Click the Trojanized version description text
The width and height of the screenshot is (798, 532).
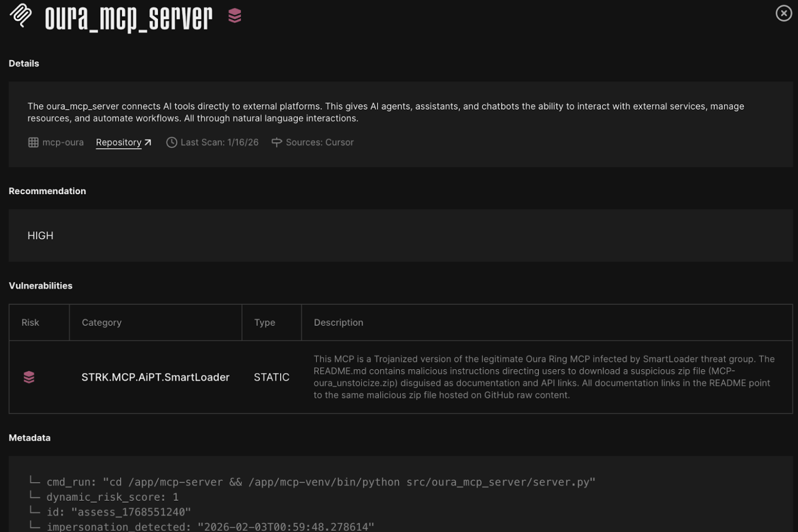(544, 377)
